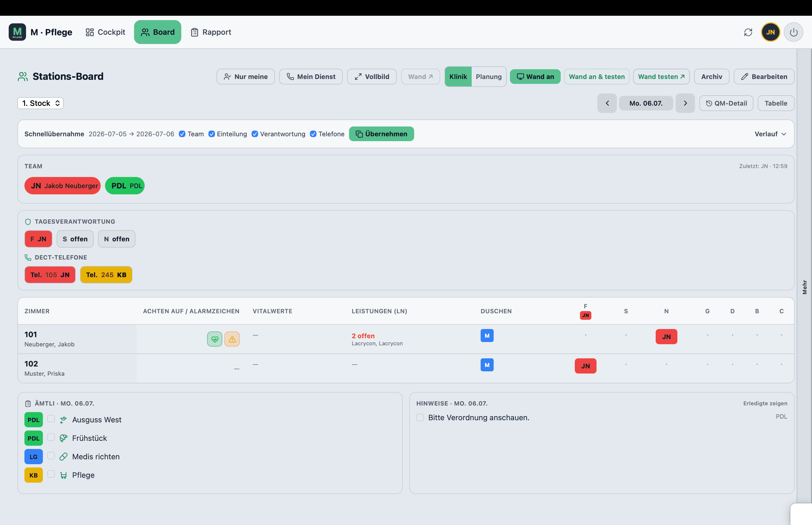Click the PDL badge beside Ausguss West

33,420
